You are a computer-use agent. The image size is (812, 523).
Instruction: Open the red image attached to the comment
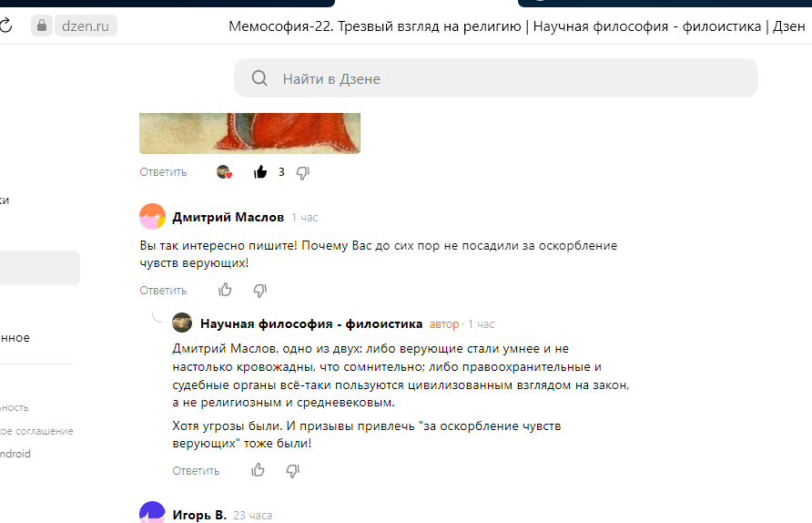249,133
